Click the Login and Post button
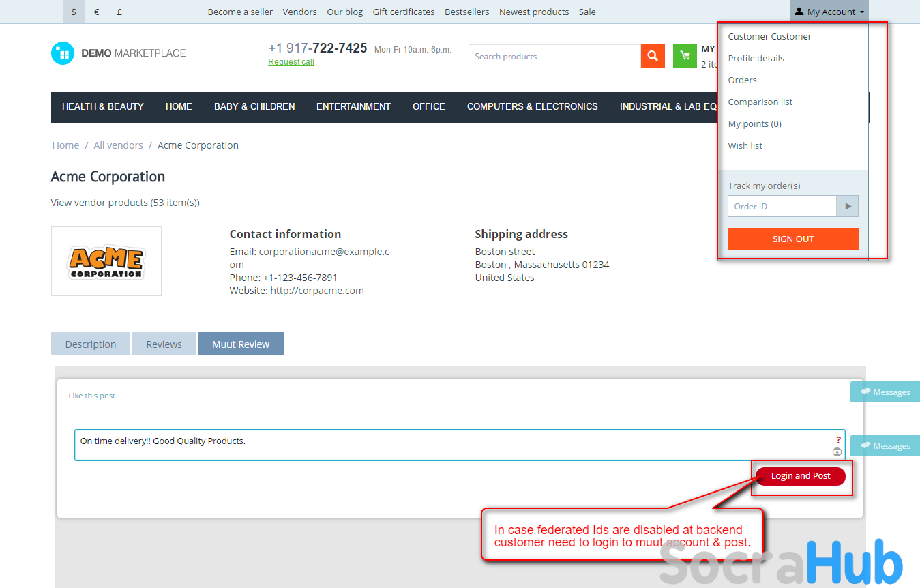 tap(801, 476)
